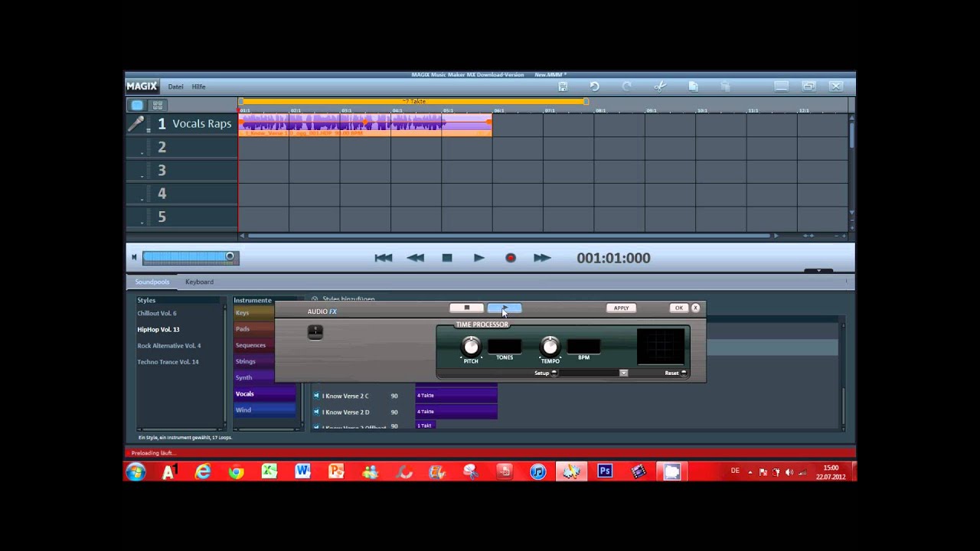Open Microsoft Word from the taskbar
This screenshot has width=980, height=551.
pyautogui.click(x=303, y=471)
